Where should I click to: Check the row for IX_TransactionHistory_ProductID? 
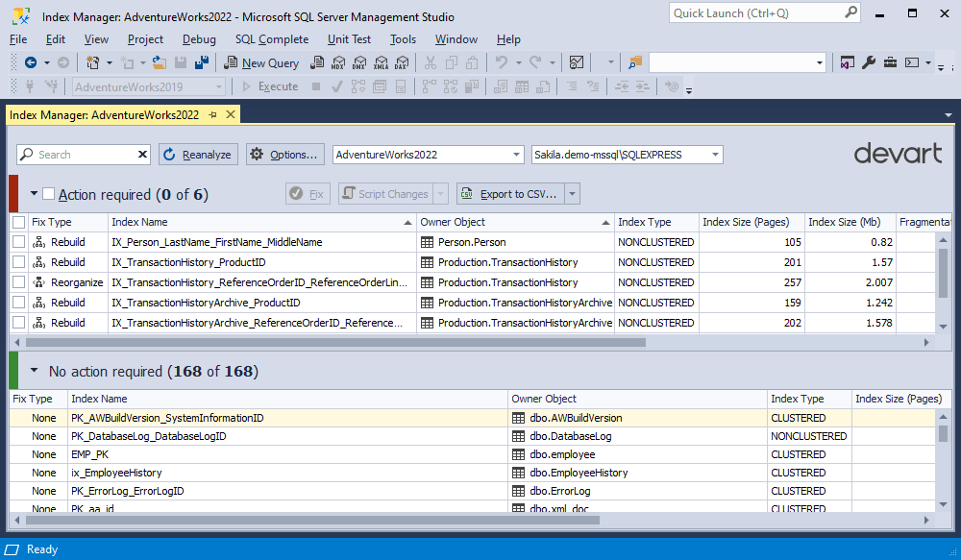click(x=16, y=262)
